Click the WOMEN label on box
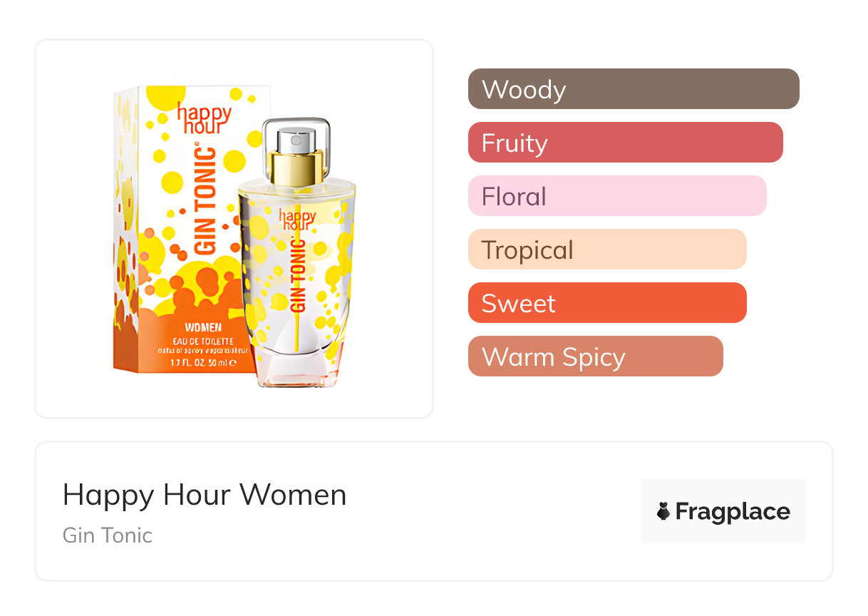The height and width of the screenshot is (616, 868). pos(203,328)
